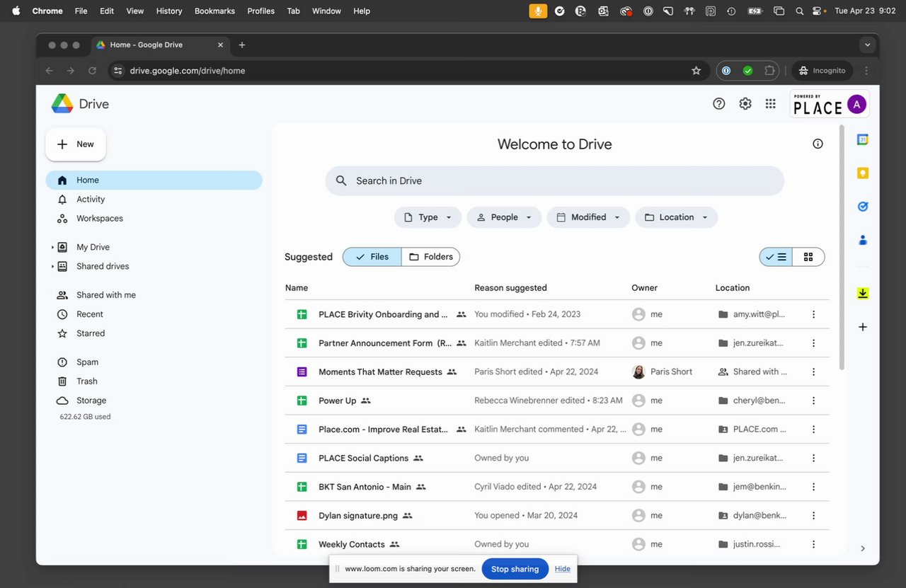The image size is (906, 588).
Task: Show details info icon beside Welcome to Drive
Action: (818, 144)
